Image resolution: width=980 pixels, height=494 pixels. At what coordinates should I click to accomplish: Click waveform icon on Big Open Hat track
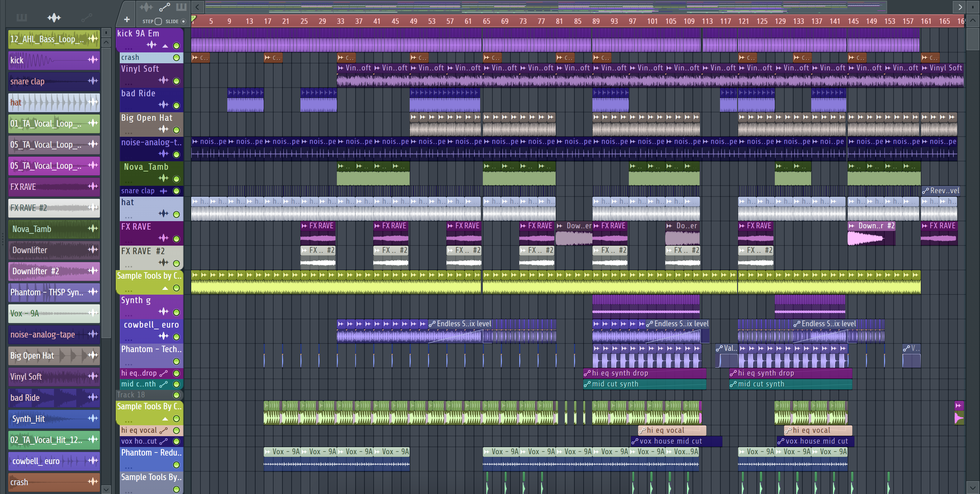click(x=164, y=129)
